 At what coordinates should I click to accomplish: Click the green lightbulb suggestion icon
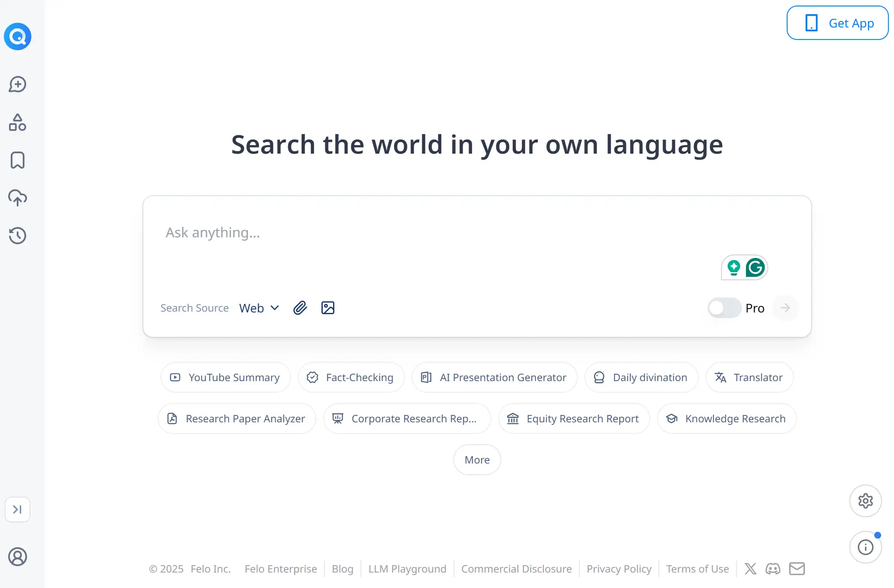coord(734,267)
